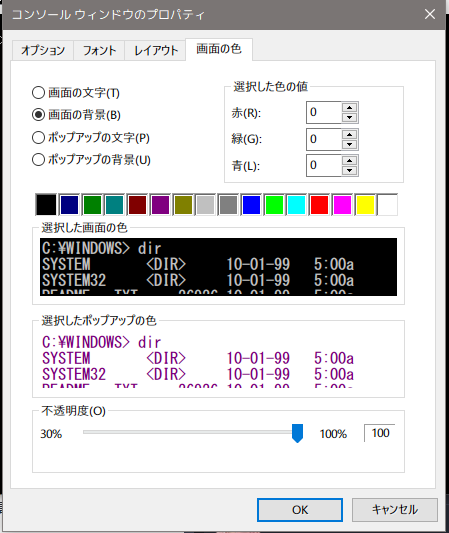Image resolution: width=449 pixels, height=533 pixels.
Task: Click the 不透明度(O) label
Action: pyautogui.click(x=73, y=411)
